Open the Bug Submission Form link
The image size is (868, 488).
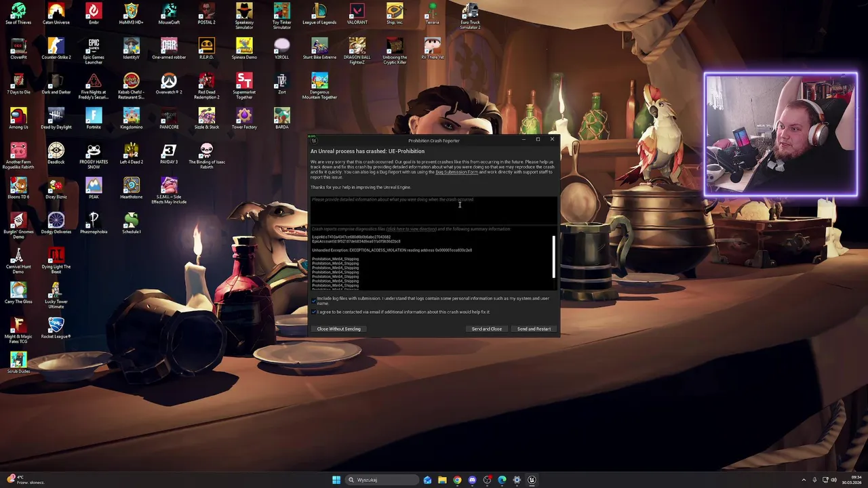(456, 172)
